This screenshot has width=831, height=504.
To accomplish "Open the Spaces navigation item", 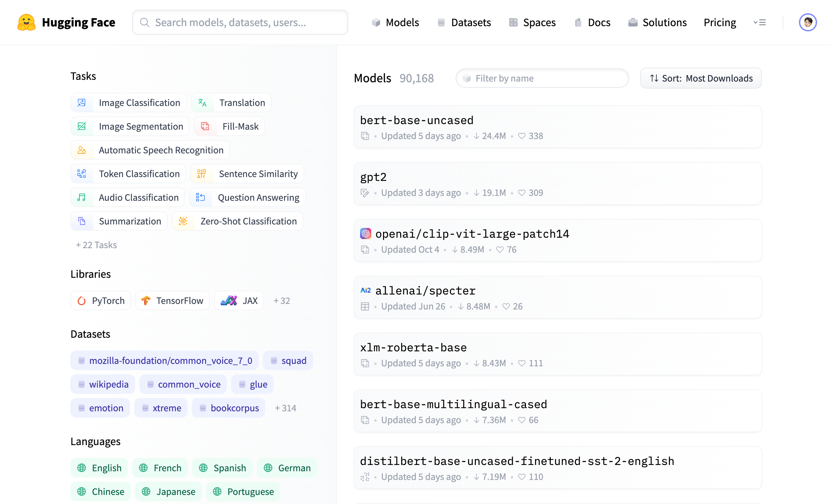I will click(x=532, y=22).
